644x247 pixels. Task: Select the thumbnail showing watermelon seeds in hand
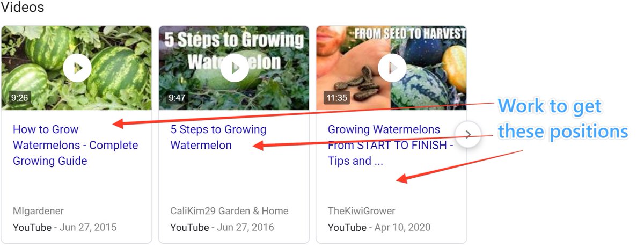tap(392, 68)
